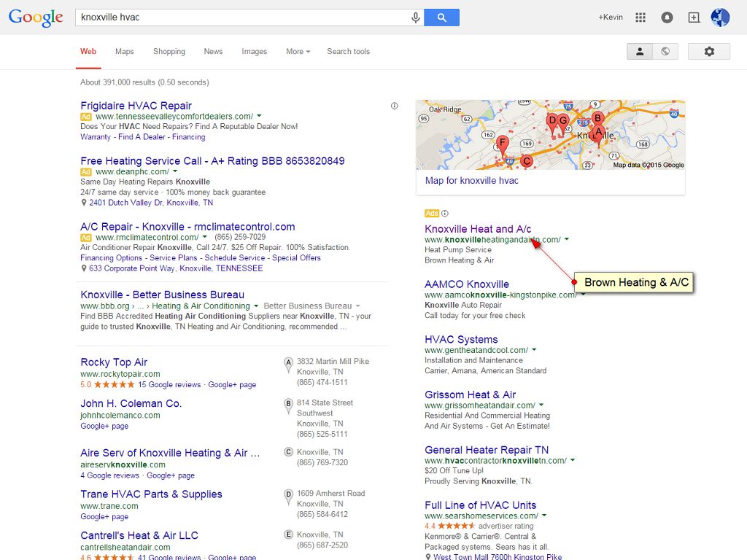The width and height of the screenshot is (747, 560).
Task: Open dropdown beside grissomheatandair.com URL
Action: (x=542, y=405)
